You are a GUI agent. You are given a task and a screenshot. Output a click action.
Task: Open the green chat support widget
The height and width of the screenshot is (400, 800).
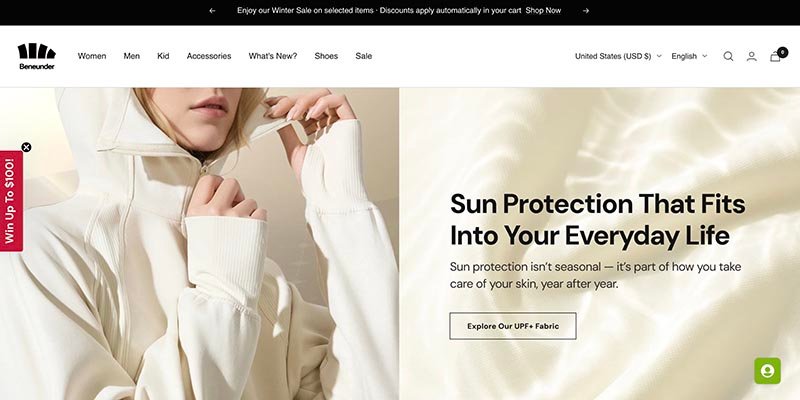point(767,370)
